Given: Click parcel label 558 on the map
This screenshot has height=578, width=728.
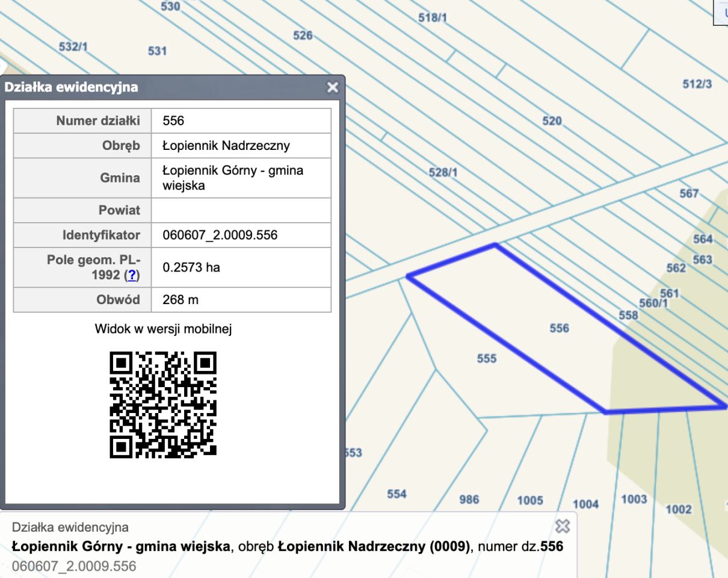Looking at the screenshot, I should (x=628, y=315).
